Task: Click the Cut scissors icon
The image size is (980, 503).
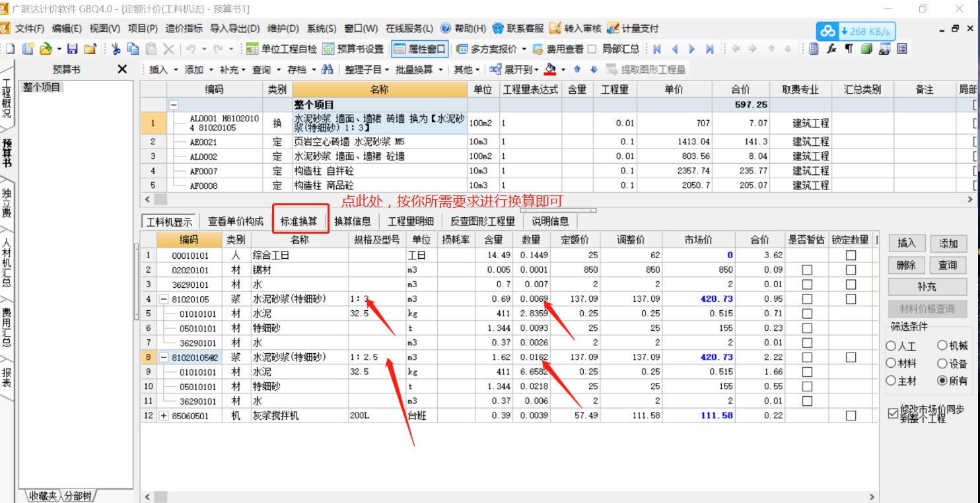Action: [116, 49]
